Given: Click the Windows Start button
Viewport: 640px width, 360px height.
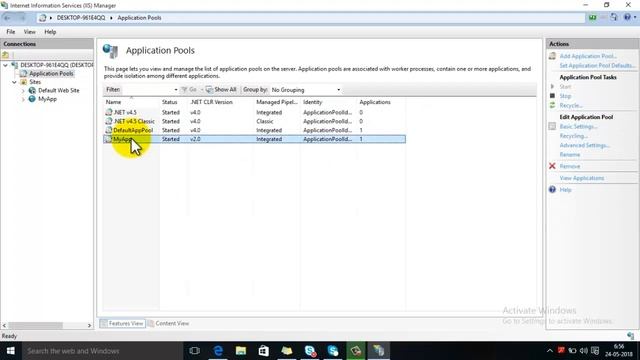Looking at the screenshot, I should (x=11, y=351).
